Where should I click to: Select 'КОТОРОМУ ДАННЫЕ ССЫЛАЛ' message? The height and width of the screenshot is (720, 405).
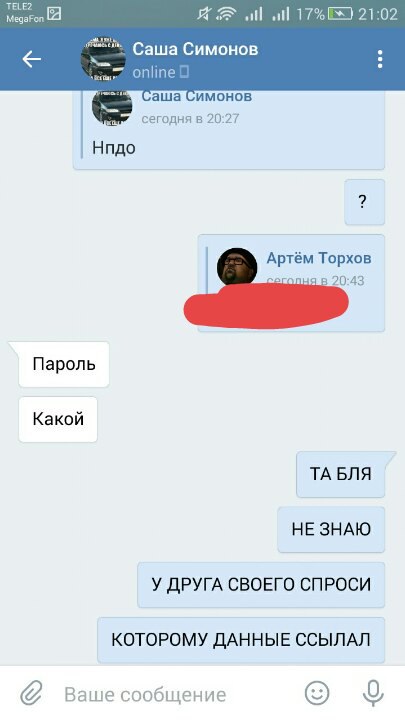pos(241,639)
